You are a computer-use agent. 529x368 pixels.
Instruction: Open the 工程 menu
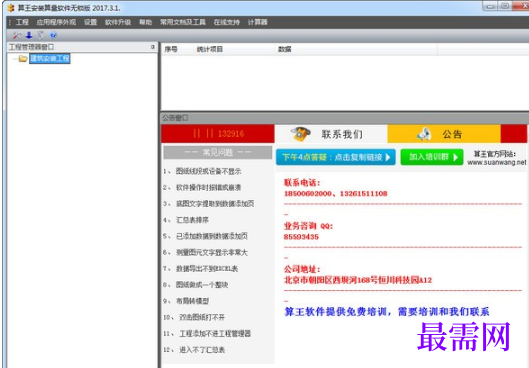pyautogui.click(x=22, y=22)
